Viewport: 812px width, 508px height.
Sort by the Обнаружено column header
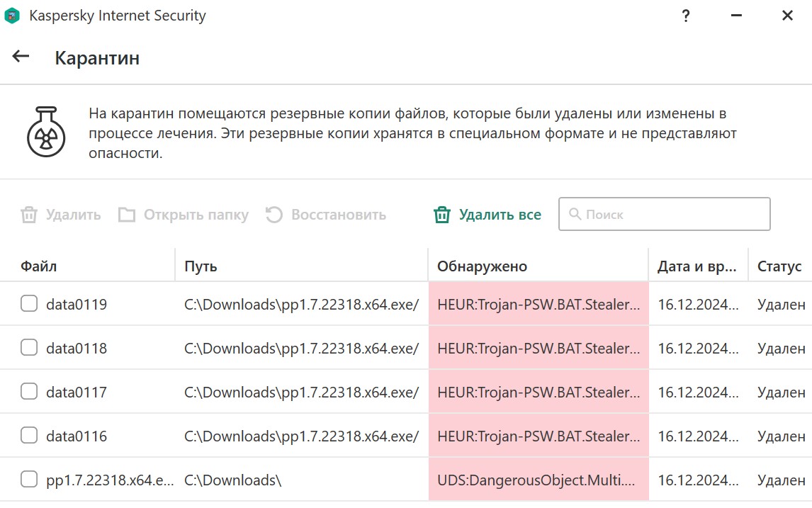point(482,266)
